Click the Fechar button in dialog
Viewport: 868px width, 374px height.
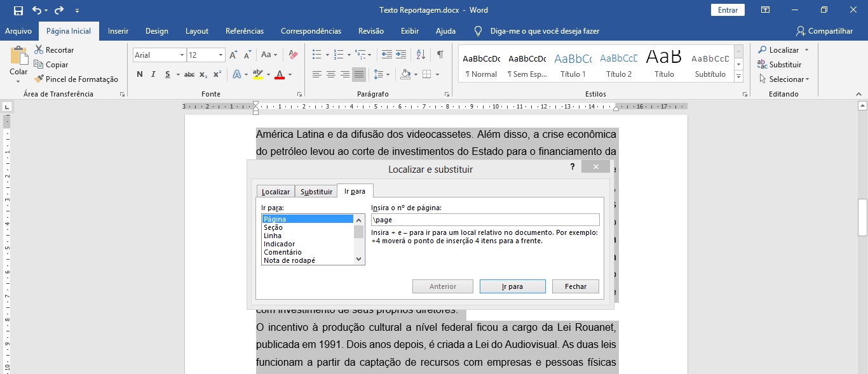point(575,286)
